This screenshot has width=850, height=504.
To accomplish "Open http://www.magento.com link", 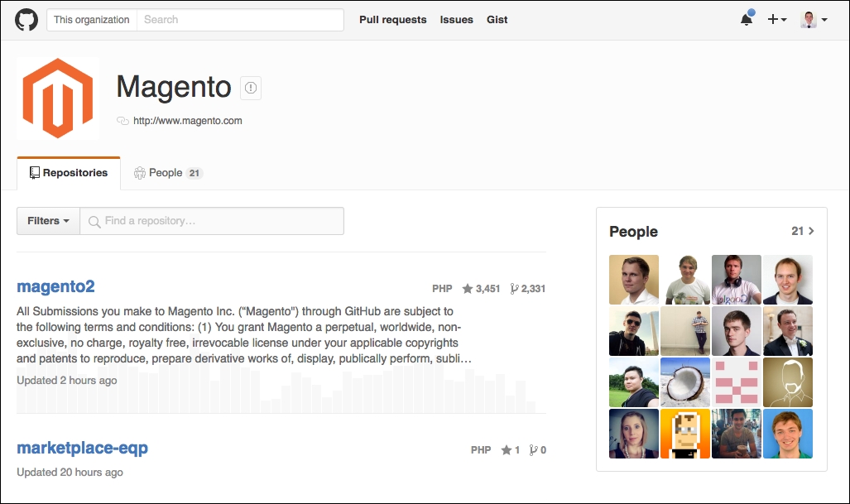I will click(188, 121).
